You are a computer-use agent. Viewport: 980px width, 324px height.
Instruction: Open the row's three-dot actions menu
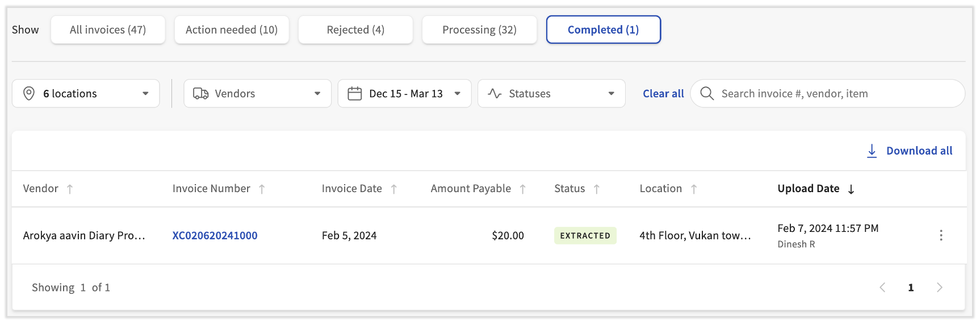tap(941, 235)
